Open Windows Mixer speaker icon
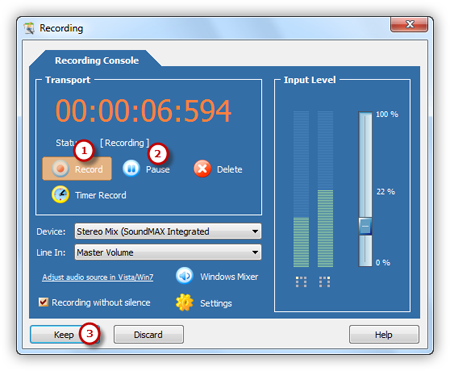Screen dimensions: 450x371 tap(184, 276)
